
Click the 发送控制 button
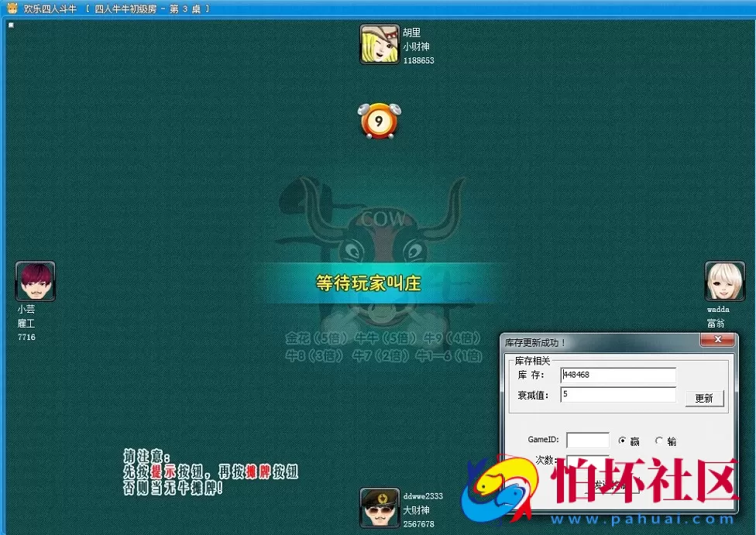pyautogui.click(x=613, y=485)
